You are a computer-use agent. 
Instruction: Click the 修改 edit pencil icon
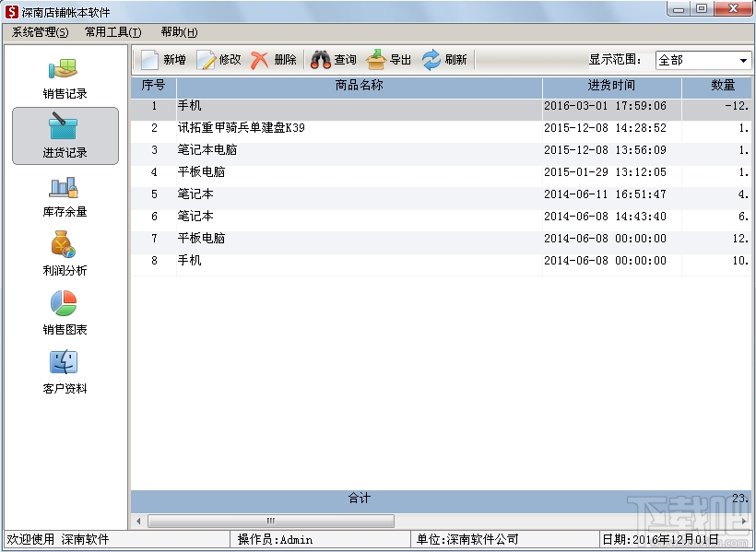tap(206, 60)
